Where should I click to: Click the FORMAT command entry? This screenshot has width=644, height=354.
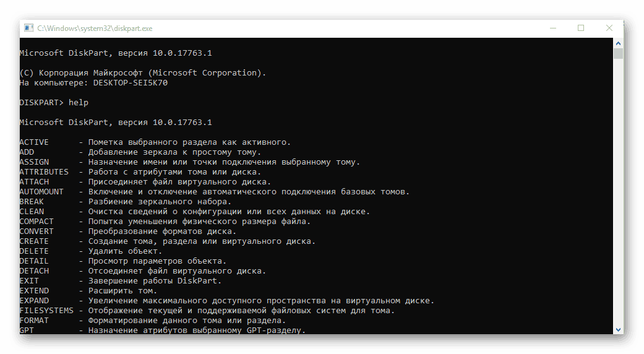(x=152, y=321)
